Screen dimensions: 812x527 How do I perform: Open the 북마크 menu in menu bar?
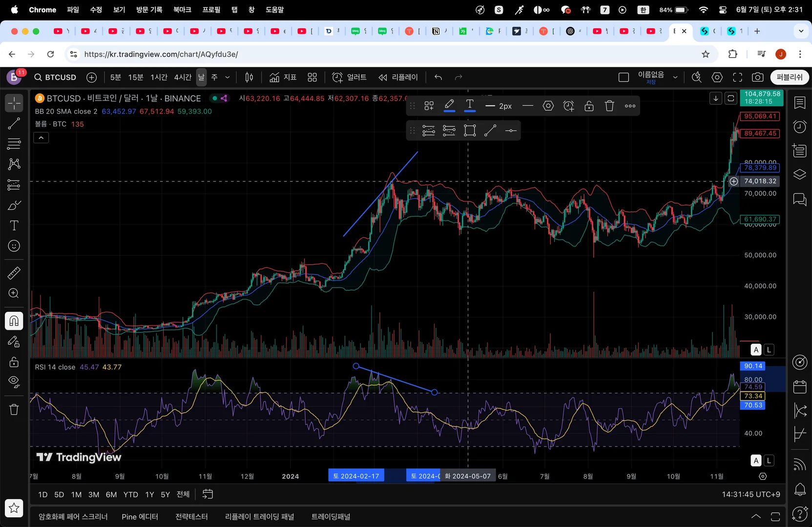click(x=182, y=10)
